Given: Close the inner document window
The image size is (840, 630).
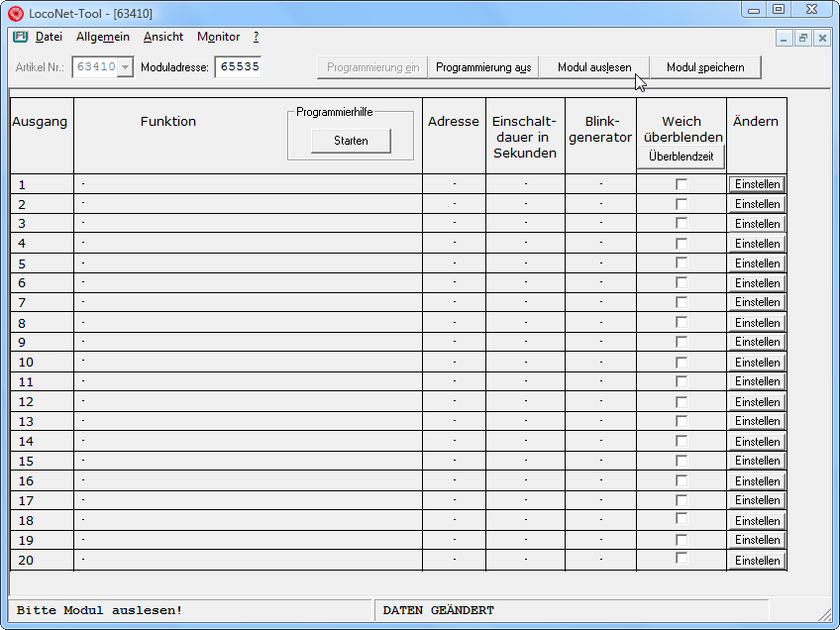Looking at the screenshot, I should coord(822,38).
